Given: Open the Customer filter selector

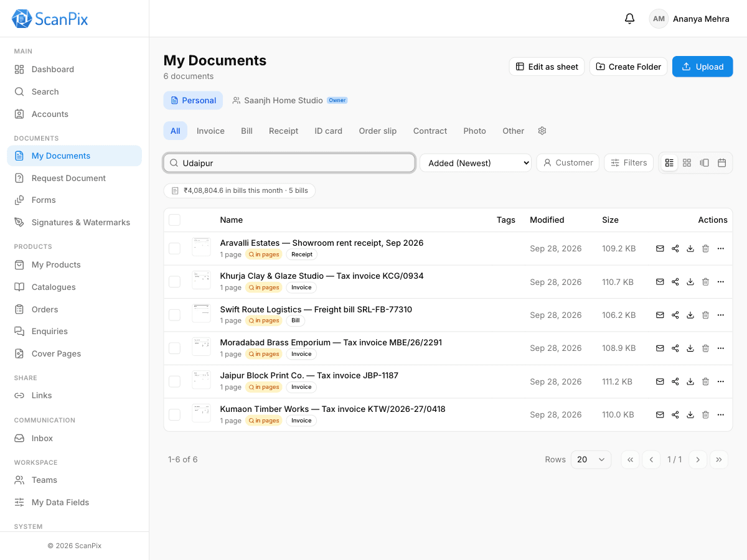Looking at the screenshot, I should [568, 163].
